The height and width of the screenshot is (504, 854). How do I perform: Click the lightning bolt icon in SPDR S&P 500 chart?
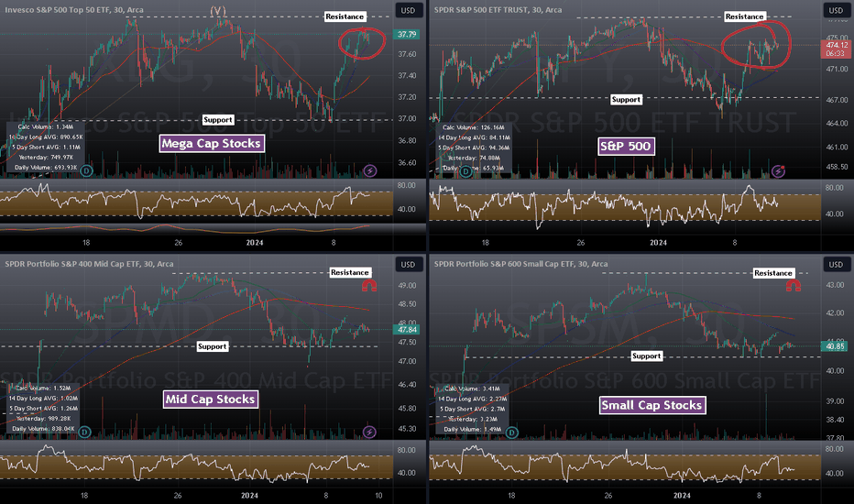point(778,171)
